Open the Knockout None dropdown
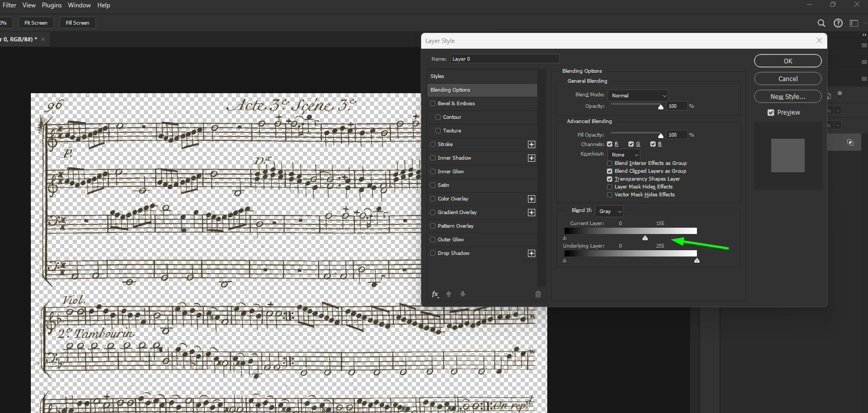This screenshot has width=868, height=413. (x=625, y=155)
